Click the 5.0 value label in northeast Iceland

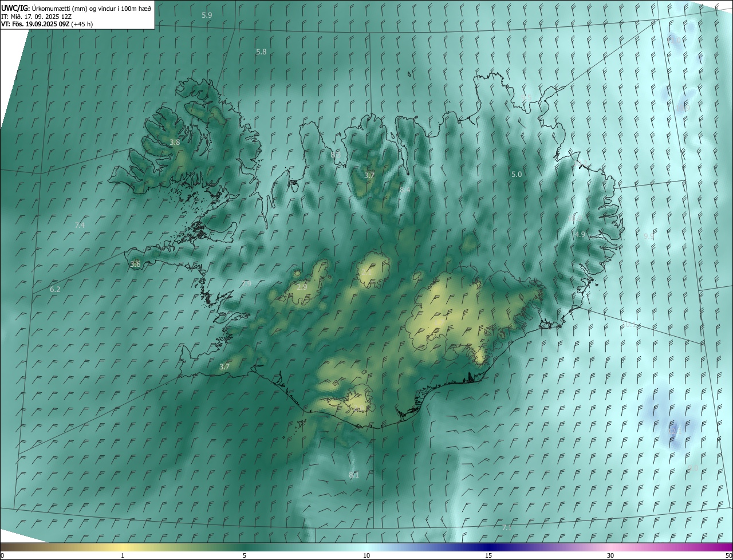[517, 174]
